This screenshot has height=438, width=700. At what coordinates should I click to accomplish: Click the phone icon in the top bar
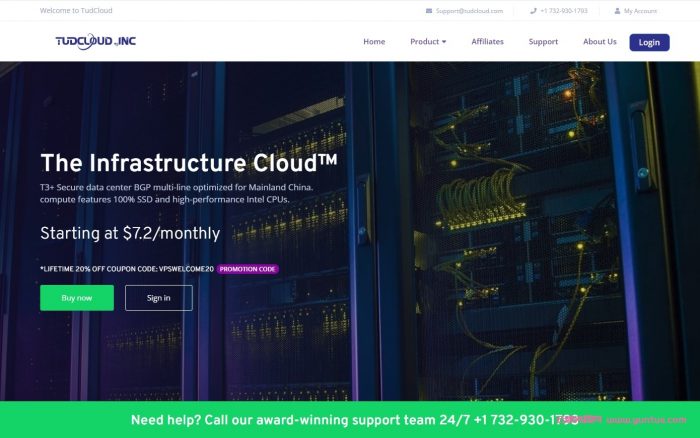(533, 11)
